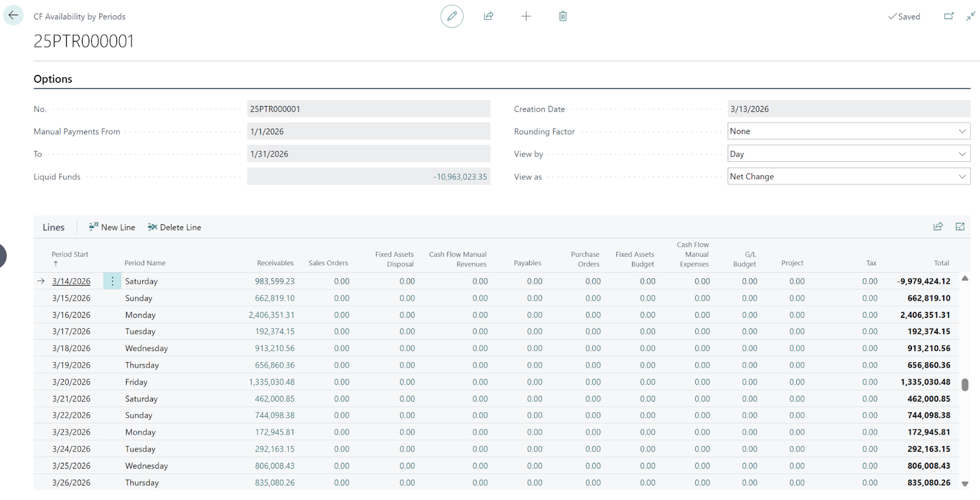The width and height of the screenshot is (980, 500).
Task: Open row options for 3/14/2026 line
Action: coord(113,281)
